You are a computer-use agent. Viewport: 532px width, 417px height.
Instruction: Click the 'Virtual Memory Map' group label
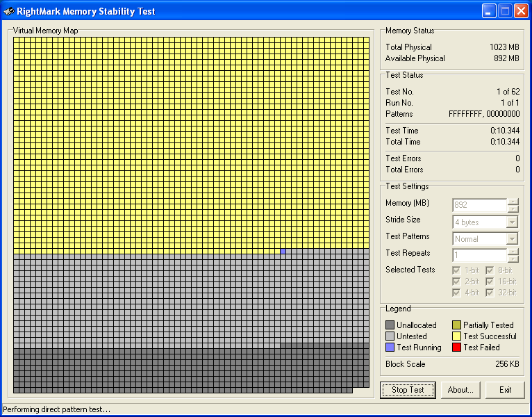click(x=45, y=31)
